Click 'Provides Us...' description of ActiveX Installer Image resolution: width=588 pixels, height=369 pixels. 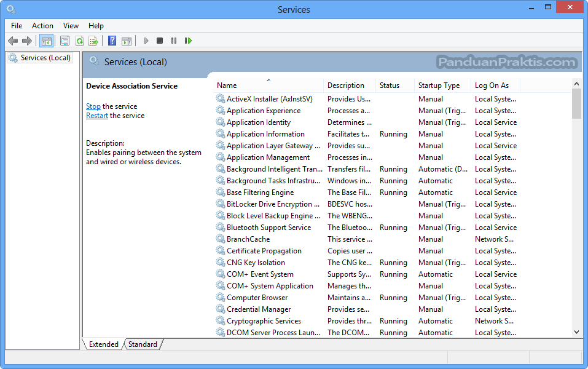click(x=349, y=99)
